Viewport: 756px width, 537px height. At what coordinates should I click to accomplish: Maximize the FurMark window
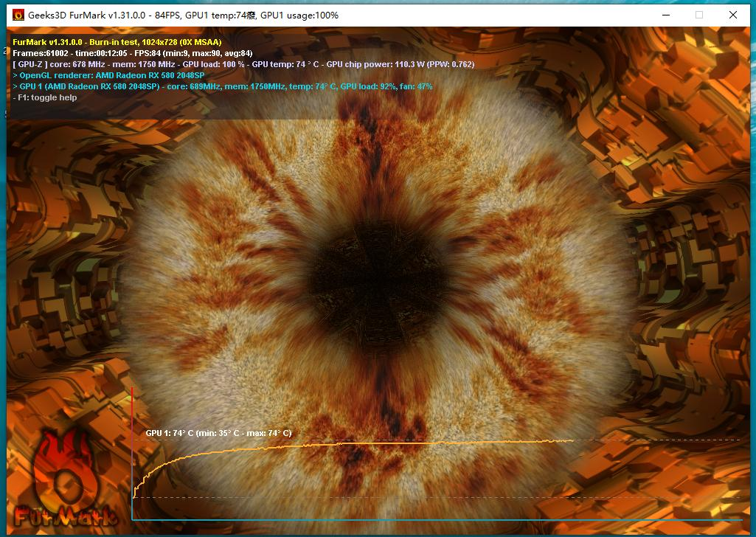[699, 15]
